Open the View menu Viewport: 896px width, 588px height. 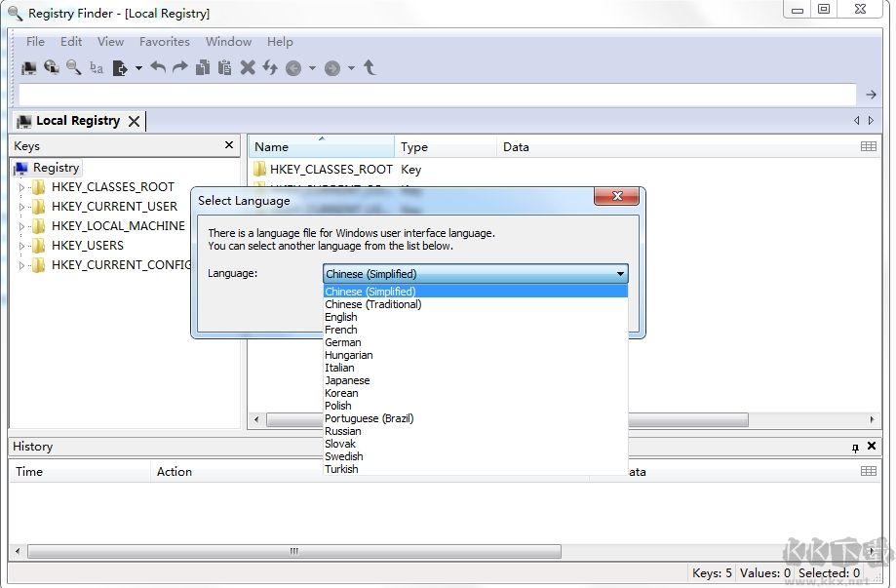pyautogui.click(x=109, y=41)
